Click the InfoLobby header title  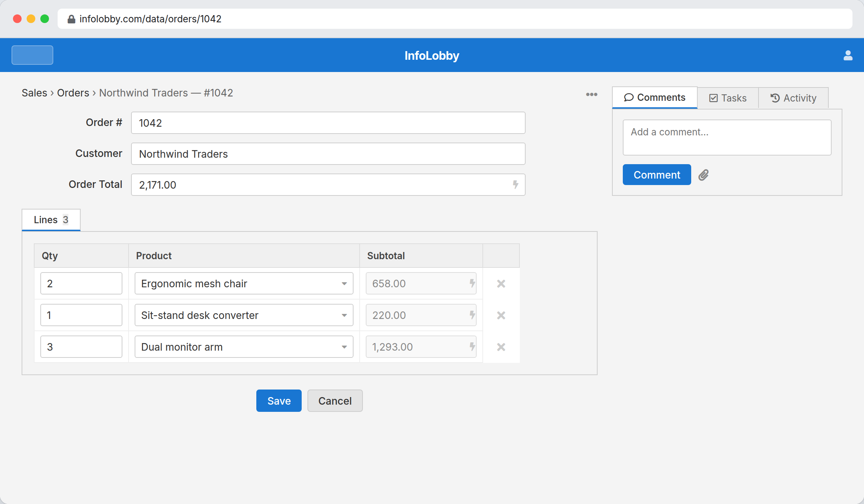coord(432,55)
